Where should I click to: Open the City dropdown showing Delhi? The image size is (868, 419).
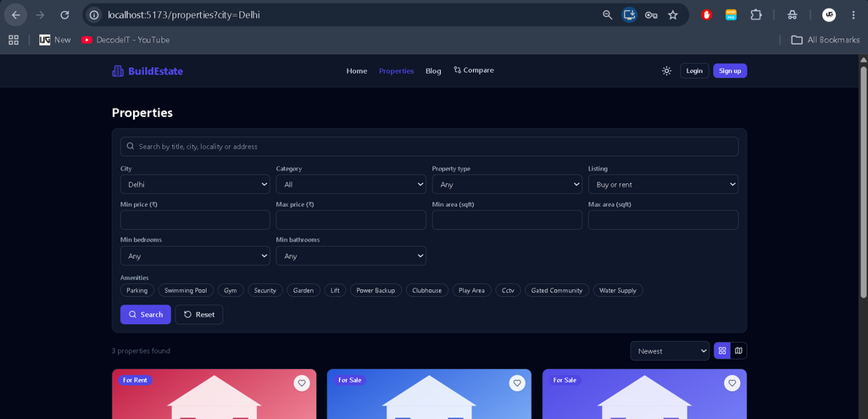[195, 184]
